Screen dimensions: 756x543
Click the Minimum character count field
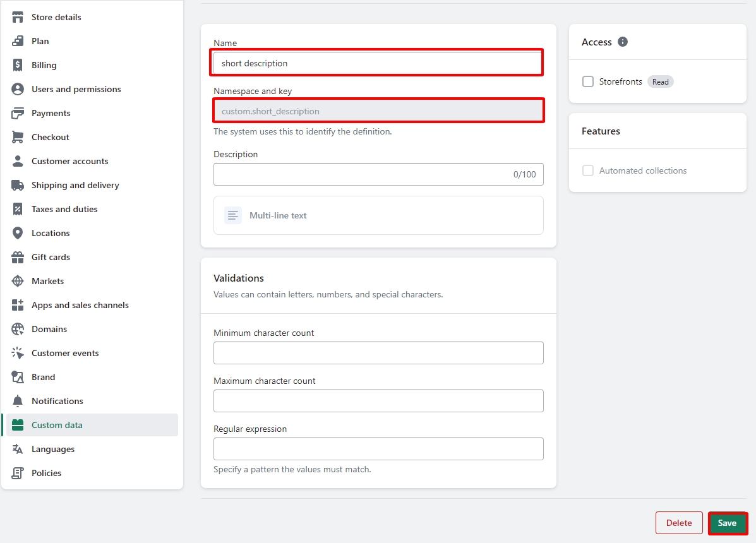[x=378, y=353]
